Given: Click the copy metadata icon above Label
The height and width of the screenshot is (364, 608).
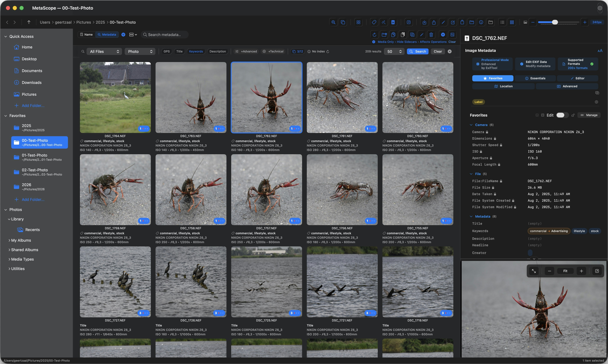Looking at the screenshot, I should click(x=597, y=93).
